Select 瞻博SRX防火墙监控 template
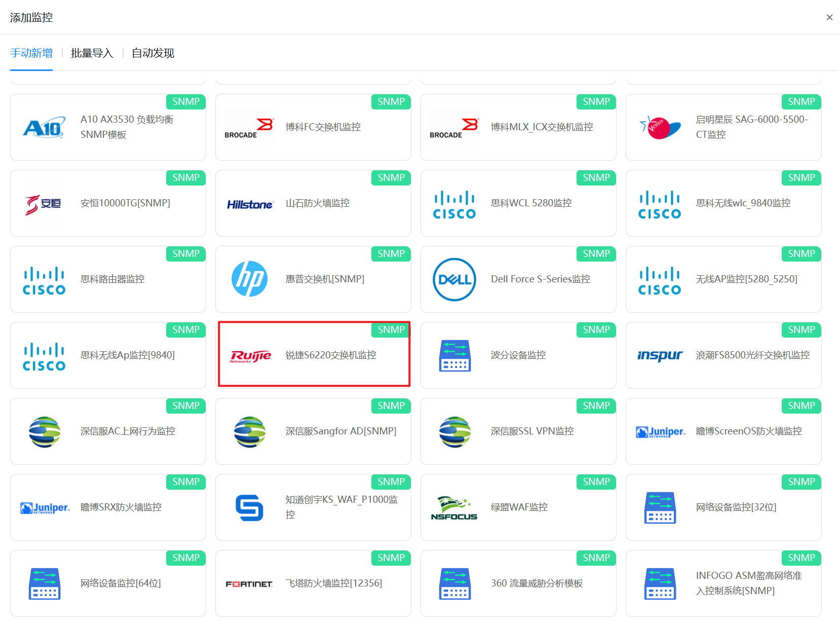Screen dimensions: 840x626 click(108, 507)
